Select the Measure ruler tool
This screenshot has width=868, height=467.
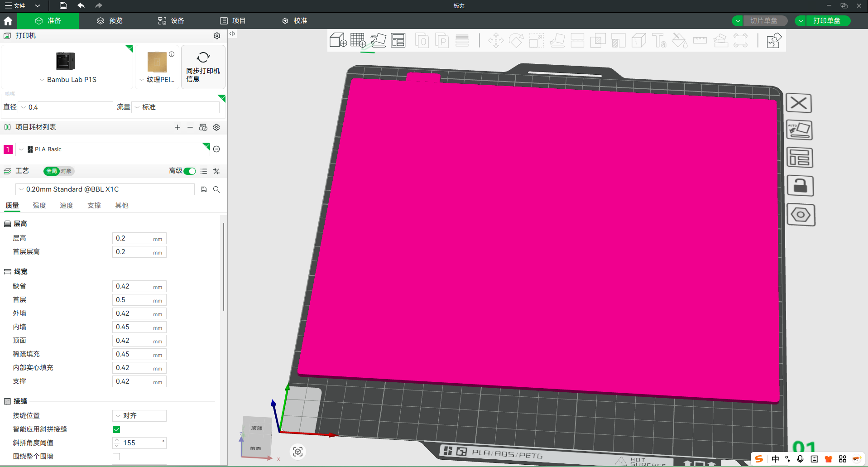(x=700, y=40)
